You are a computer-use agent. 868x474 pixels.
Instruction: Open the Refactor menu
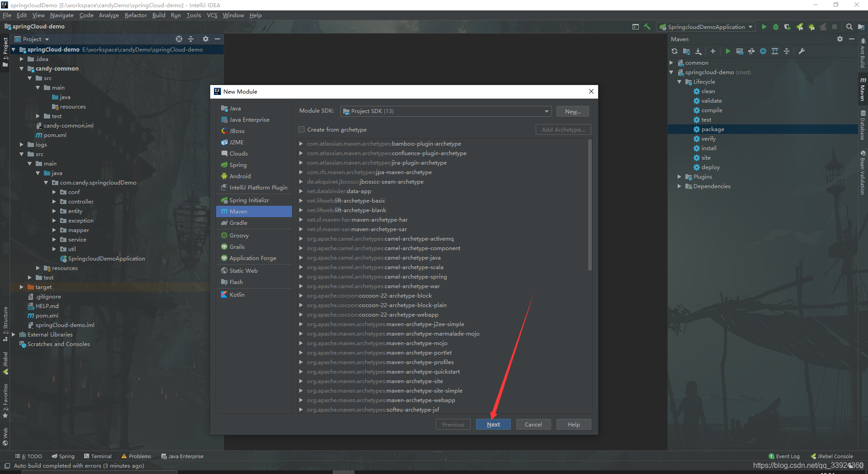(136, 15)
